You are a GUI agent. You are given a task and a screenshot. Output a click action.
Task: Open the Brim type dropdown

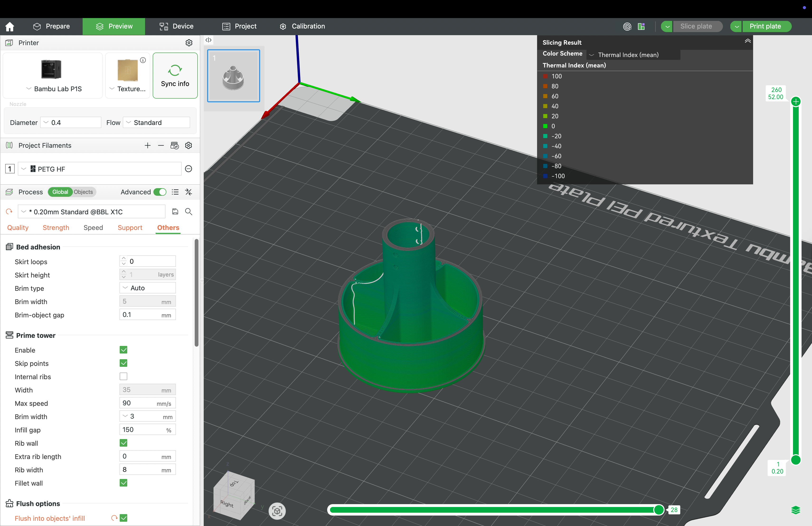coord(147,288)
